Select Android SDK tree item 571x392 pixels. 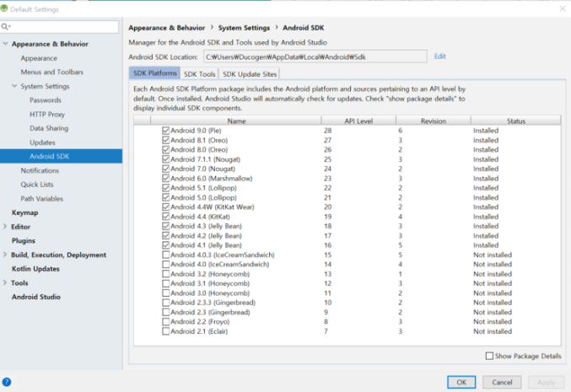[x=62, y=156]
